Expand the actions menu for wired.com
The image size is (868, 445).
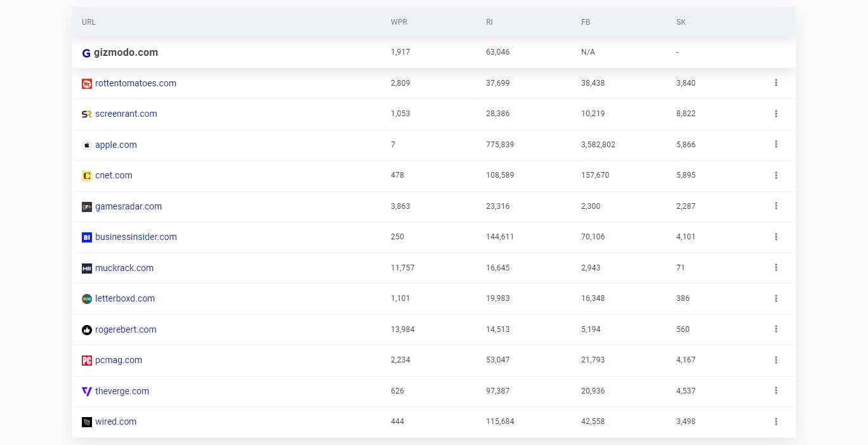coord(776,422)
